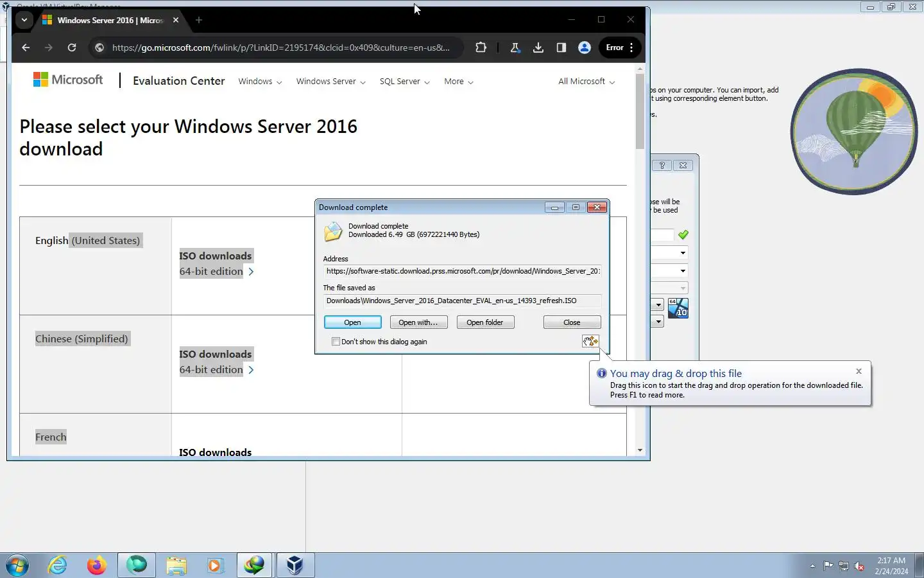Screen dimensions: 924x578
Task: Click Close button in Download complete dialog
Action: (x=572, y=322)
